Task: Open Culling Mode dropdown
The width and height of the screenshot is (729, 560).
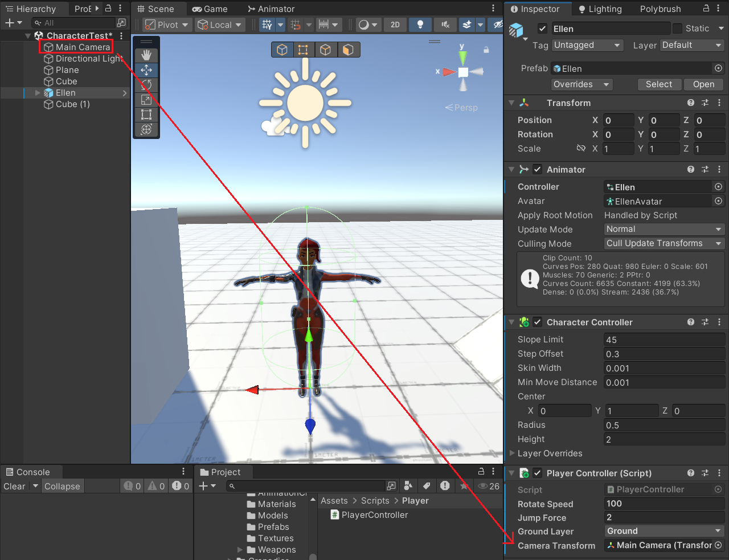Action: tap(664, 243)
